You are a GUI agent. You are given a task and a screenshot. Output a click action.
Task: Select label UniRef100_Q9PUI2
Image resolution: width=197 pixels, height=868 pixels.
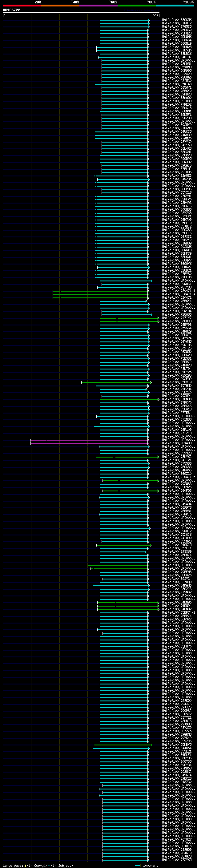tap(176, 531)
